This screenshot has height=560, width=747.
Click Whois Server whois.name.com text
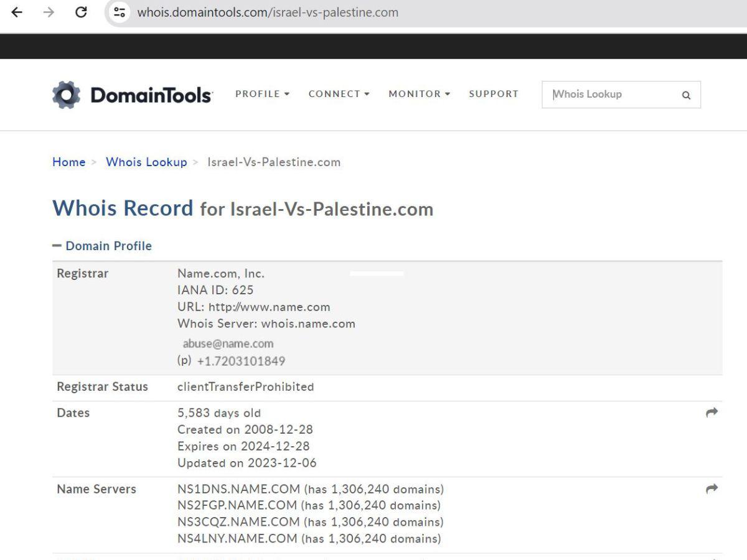click(x=266, y=324)
